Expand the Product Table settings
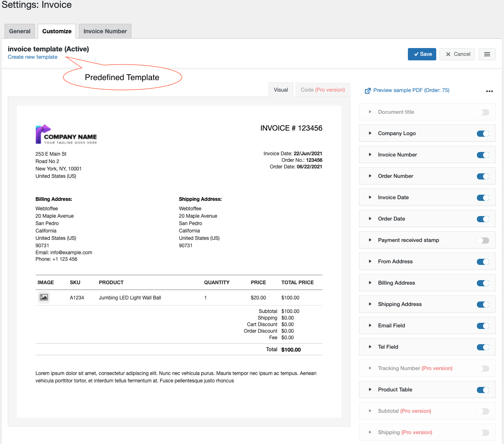The image size is (504, 444). point(370,390)
